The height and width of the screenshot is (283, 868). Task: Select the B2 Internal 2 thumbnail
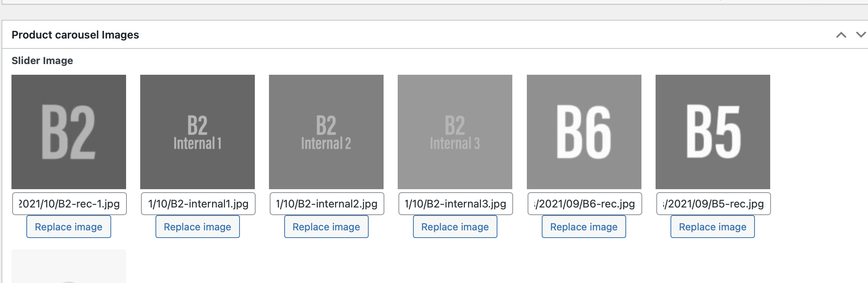[x=326, y=132]
